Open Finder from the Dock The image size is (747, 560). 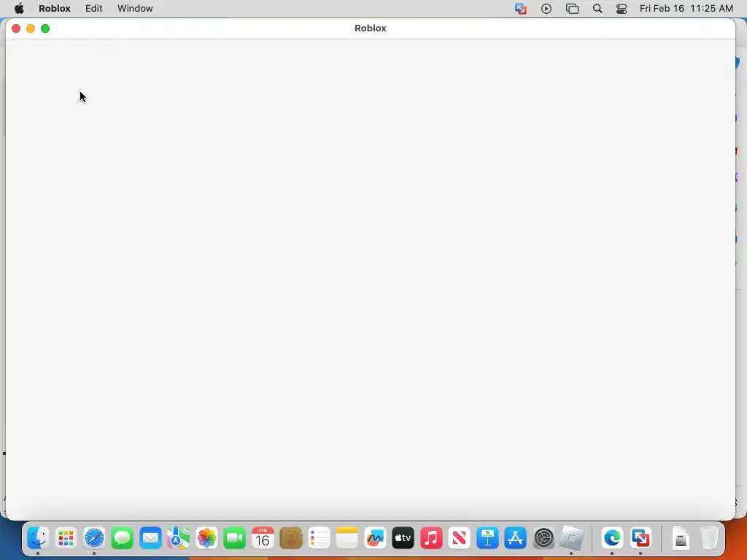coord(38,539)
